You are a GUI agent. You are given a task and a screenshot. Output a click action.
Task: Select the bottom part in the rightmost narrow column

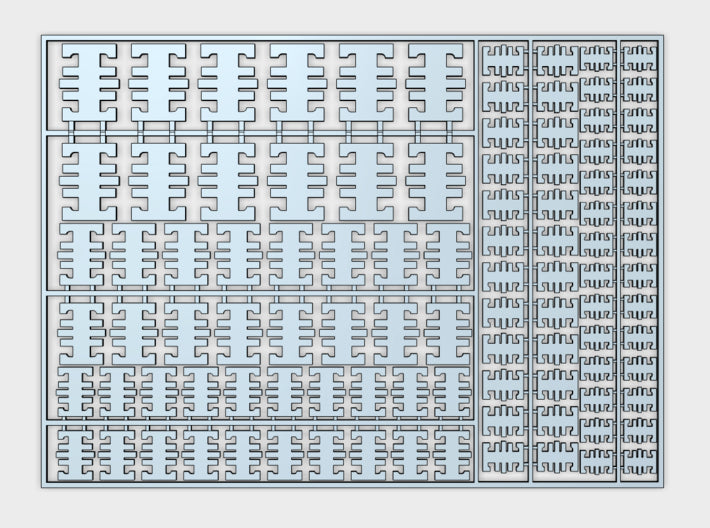[x=639, y=461]
